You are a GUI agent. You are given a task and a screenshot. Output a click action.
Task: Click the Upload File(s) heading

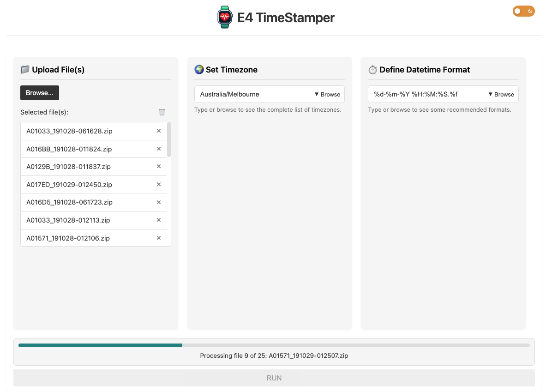58,70
